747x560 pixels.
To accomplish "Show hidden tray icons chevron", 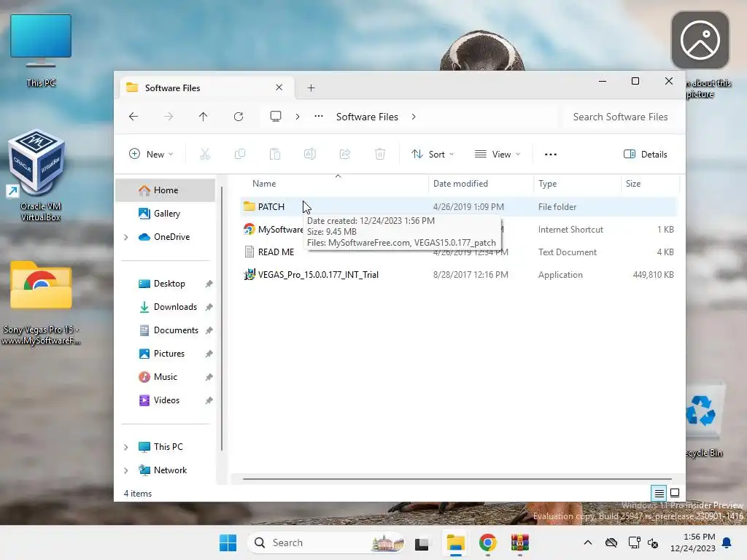I will point(588,542).
